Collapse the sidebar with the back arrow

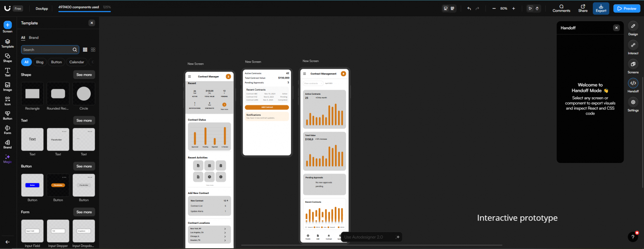(7, 242)
